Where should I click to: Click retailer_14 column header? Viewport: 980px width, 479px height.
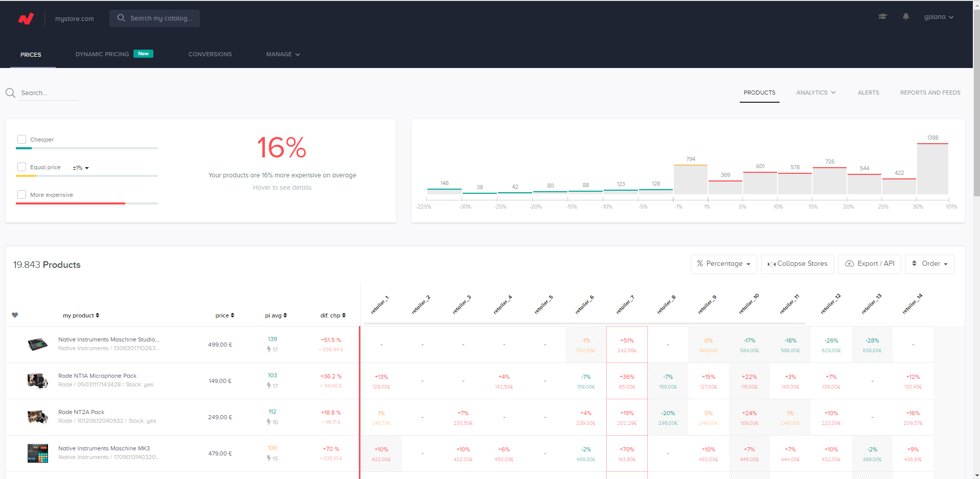(913, 304)
